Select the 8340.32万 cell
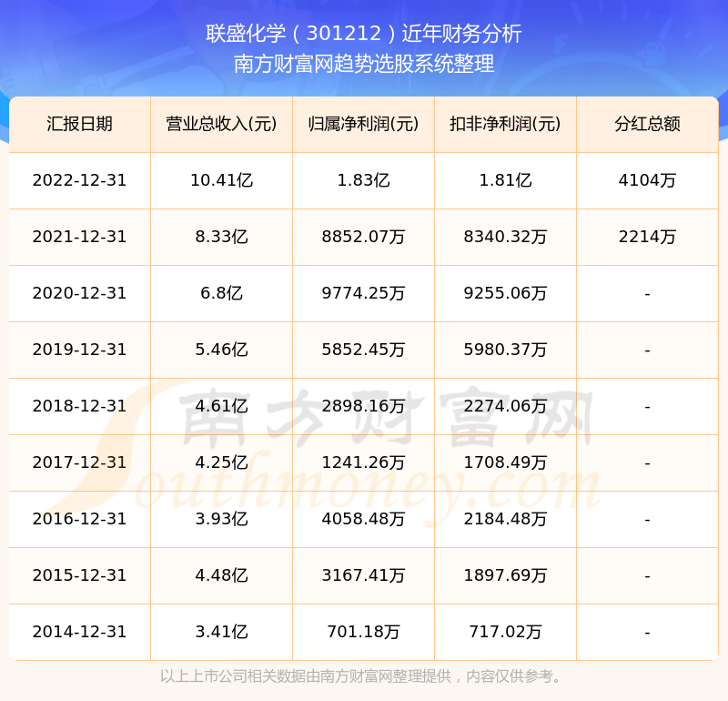Image resolution: width=728 pixels, height=701 pixels. pyautogui.click(x=505, y=237)
